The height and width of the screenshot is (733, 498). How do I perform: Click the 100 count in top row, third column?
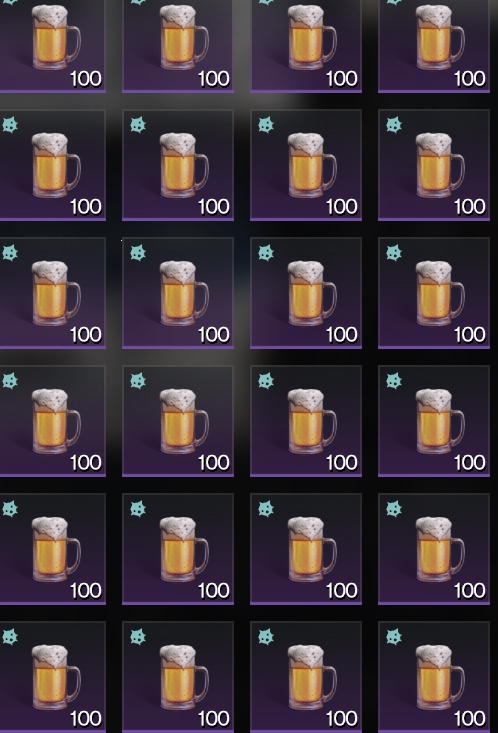[x=342, y=79]
